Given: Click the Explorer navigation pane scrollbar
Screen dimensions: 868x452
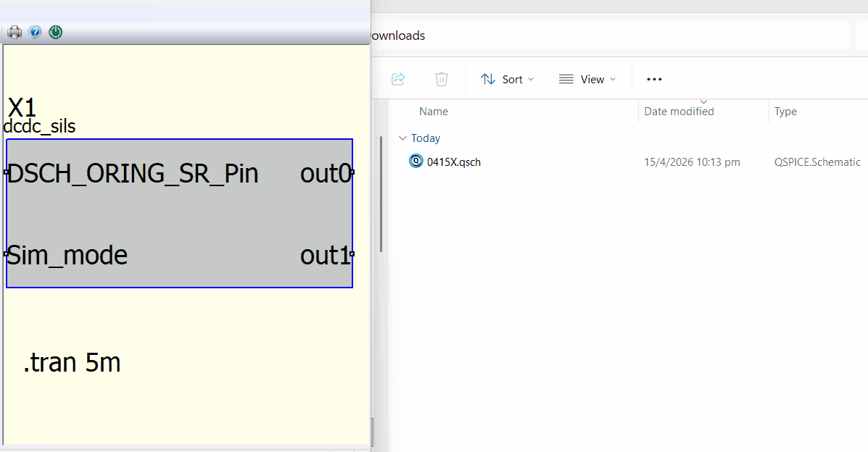Looking at the screenshot, I should tap(381, 193).
